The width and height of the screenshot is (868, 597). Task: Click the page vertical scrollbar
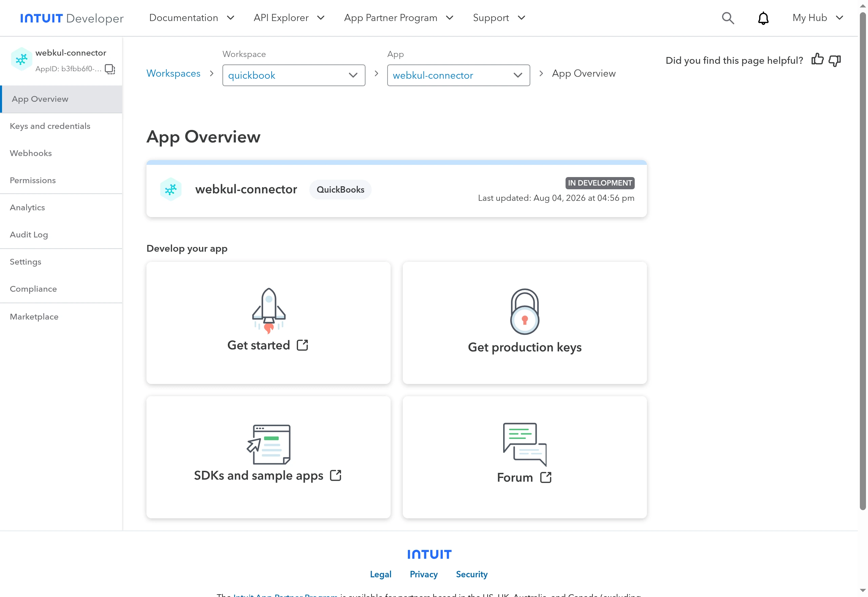point(863,261)
